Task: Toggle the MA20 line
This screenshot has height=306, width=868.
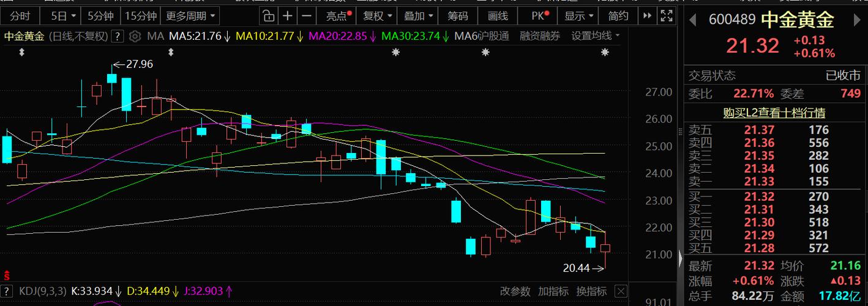Action: tap(343, 36)
